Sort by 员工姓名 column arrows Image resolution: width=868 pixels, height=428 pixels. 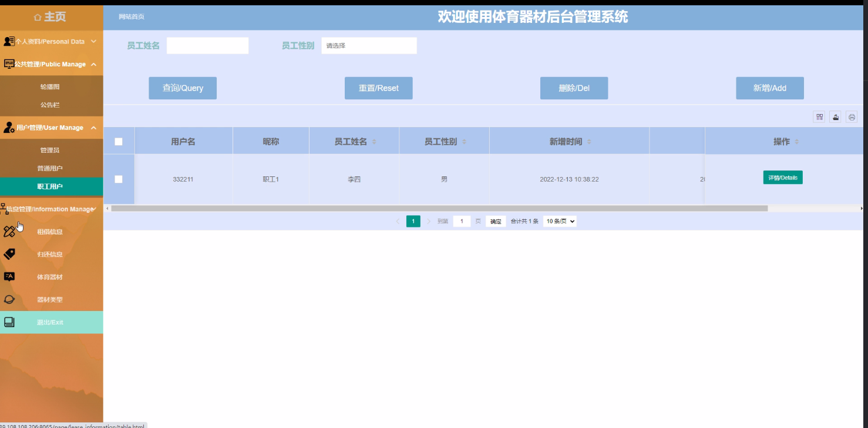point(374,142)
